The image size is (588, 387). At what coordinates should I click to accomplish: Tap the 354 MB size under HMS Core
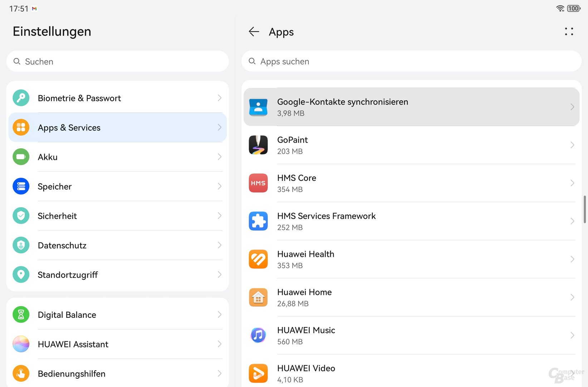tap(290, 189)
